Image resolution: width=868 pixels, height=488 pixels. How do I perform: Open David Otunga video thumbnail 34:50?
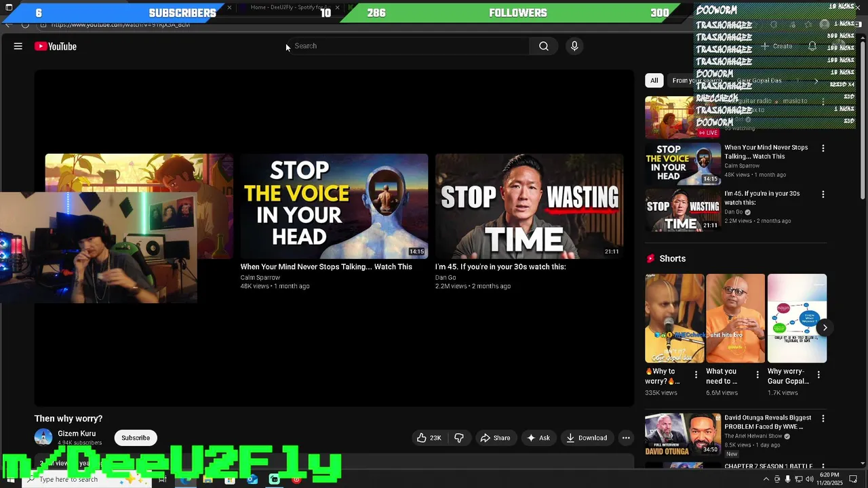tap(683, 434)
